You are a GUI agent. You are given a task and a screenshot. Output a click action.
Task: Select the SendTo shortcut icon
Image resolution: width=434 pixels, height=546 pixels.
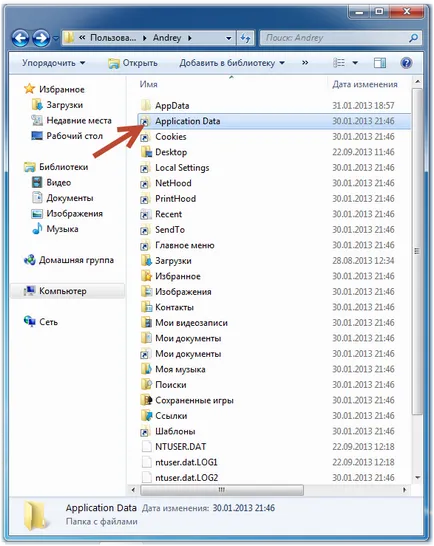(146, 229)
